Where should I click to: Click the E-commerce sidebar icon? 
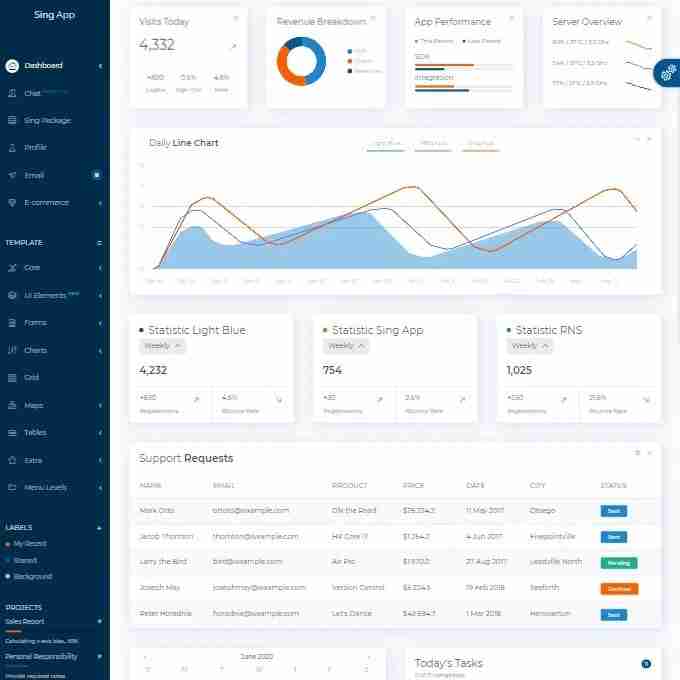coord(12,203)
